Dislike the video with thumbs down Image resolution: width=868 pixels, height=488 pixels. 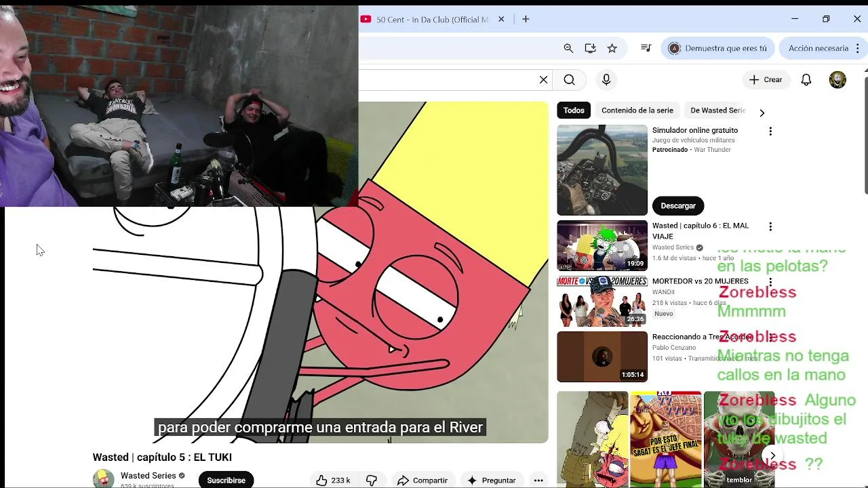tap(372, 480)
